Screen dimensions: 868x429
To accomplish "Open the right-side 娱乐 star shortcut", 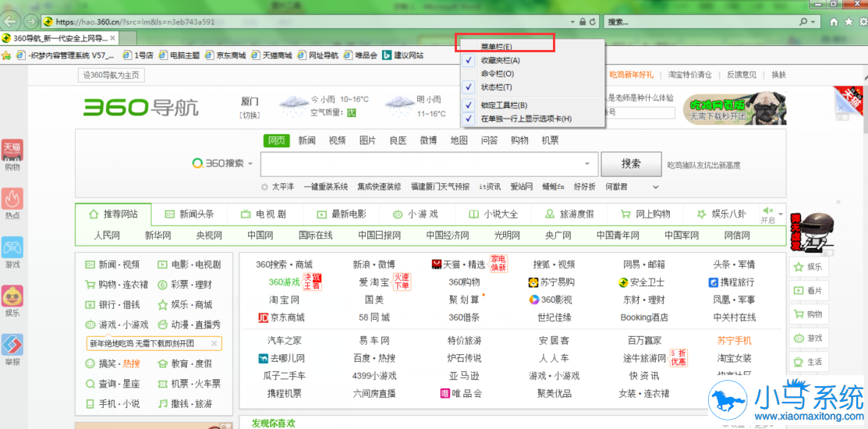I will (x=808, y=267).
